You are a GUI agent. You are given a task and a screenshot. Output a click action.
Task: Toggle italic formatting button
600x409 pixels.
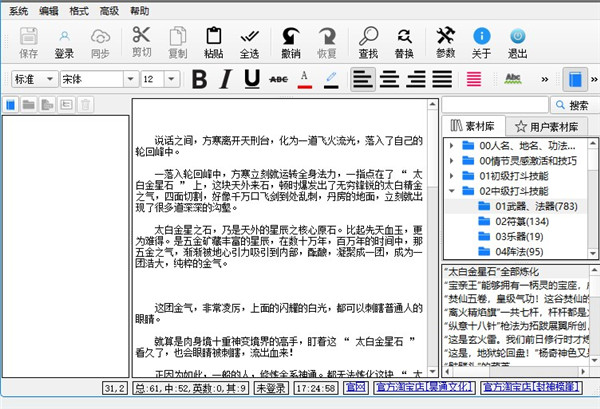click(x=225, y=78)
